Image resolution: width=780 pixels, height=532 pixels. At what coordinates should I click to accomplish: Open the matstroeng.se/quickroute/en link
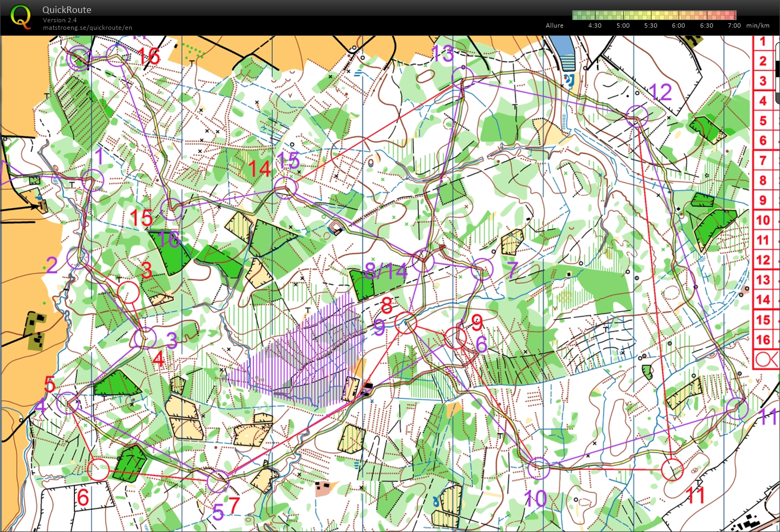(x=87, y=28)
